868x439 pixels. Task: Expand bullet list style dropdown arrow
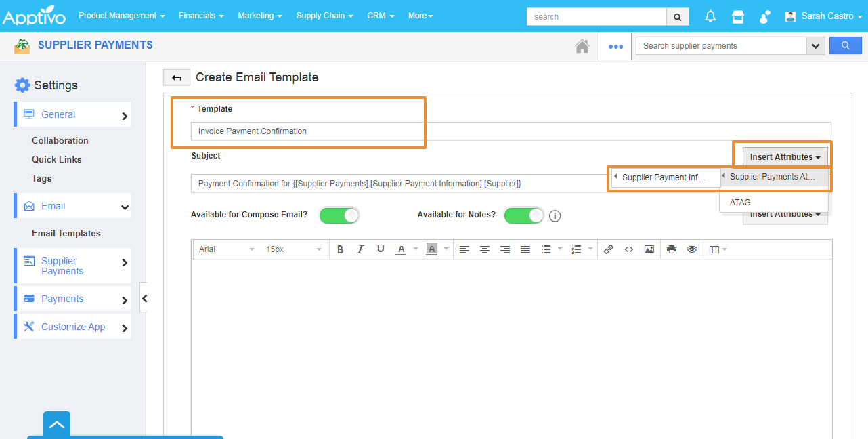(x=560, y=249)
